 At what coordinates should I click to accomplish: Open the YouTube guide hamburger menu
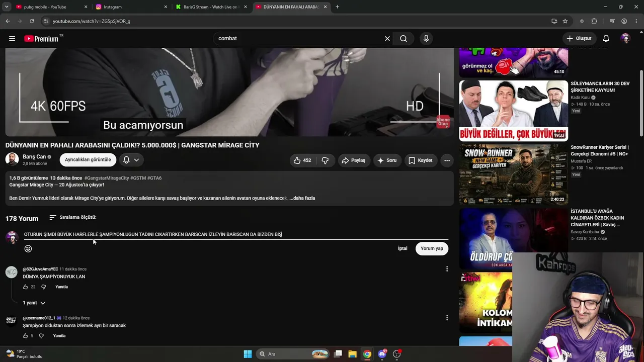[12, 39]
